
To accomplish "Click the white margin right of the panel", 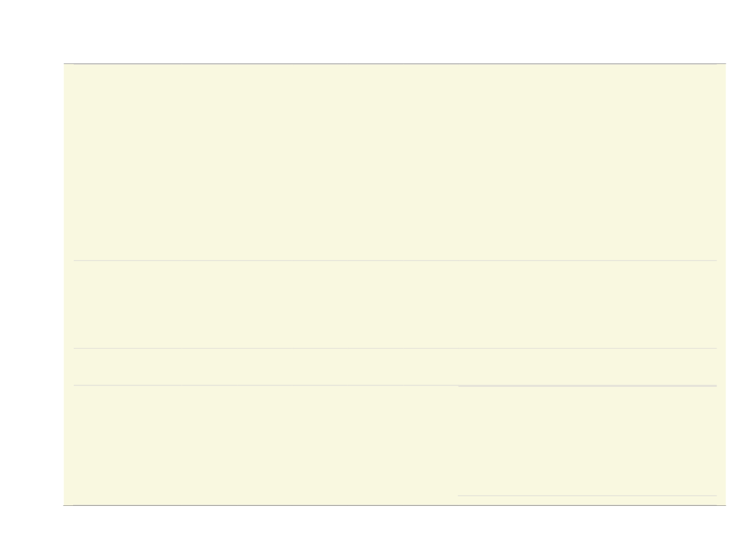I will tap(741, 285).
